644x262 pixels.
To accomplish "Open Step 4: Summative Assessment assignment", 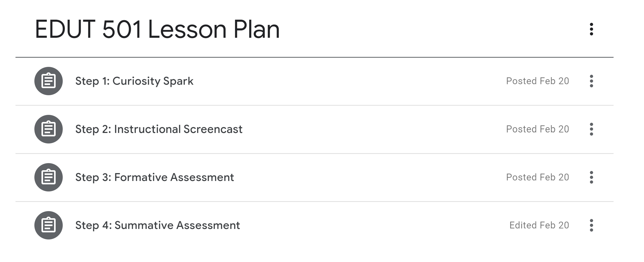I will (x=157, y=225).
